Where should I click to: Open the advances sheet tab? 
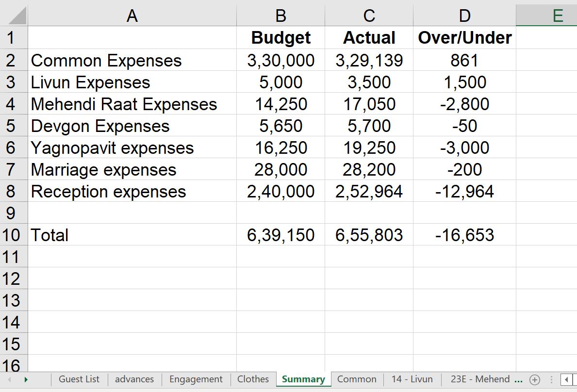click(134, 379)
